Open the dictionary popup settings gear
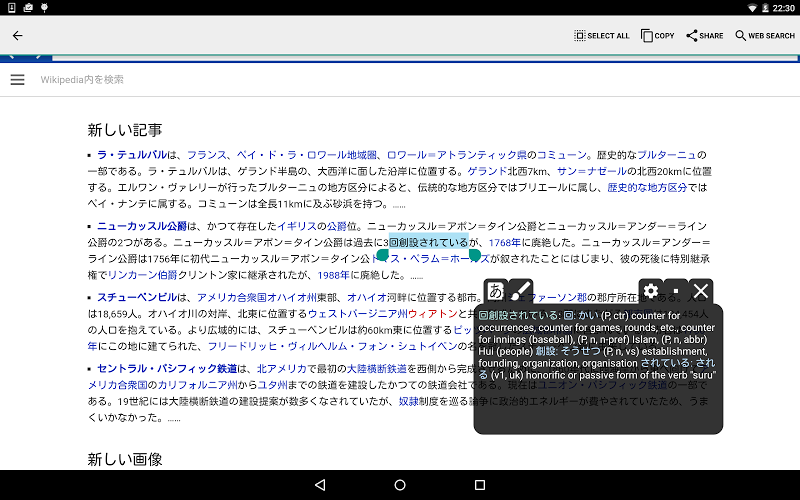 click(x=651, y=291)
